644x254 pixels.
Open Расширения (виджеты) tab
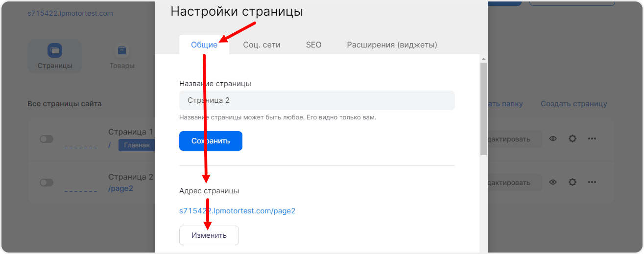click(x=392, y=45)
